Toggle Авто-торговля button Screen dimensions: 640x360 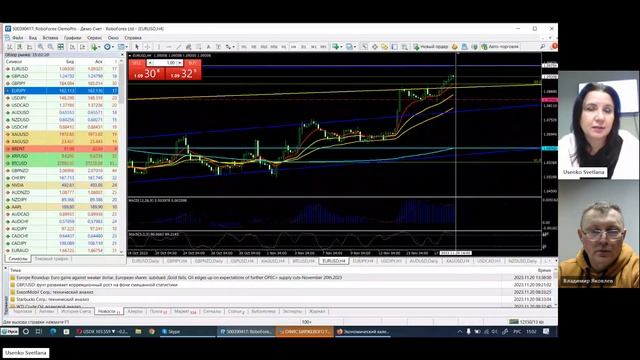(x=500, y=47)
